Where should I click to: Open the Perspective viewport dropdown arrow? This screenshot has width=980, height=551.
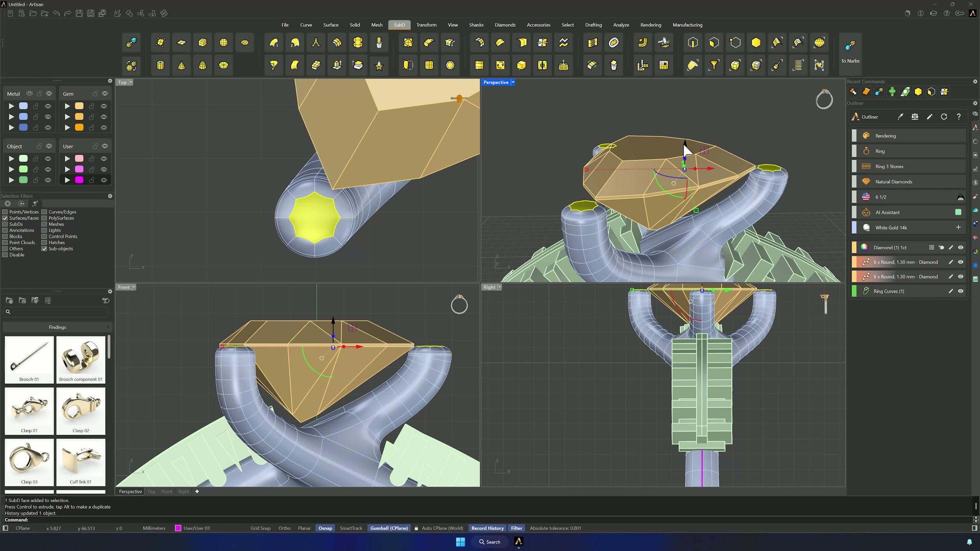click(x=513, y=82)
